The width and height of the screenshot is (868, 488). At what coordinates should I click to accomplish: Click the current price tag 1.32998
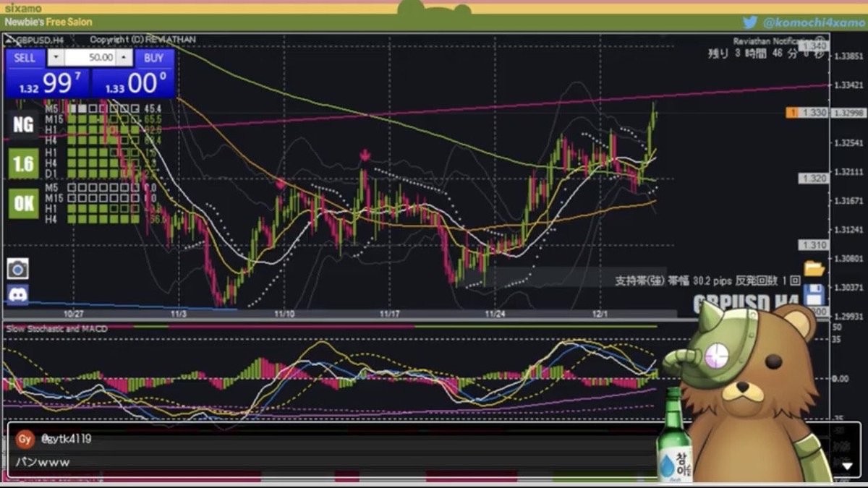848,114
